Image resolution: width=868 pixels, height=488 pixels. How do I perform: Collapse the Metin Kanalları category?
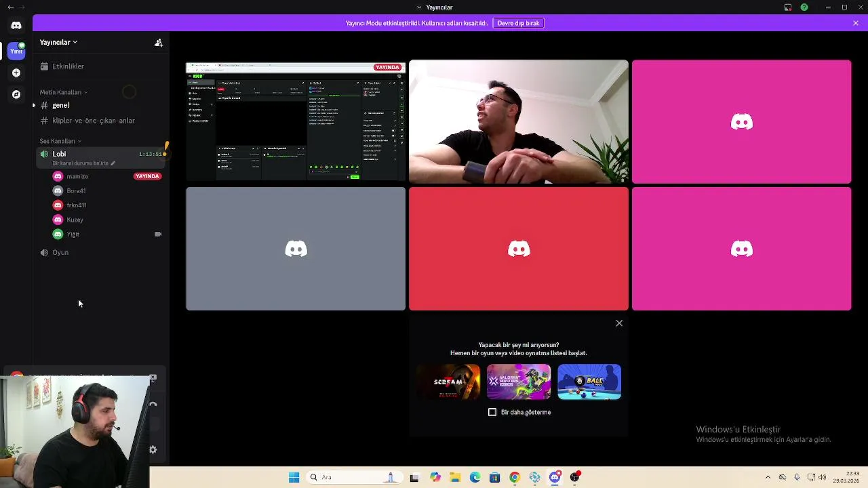click(x=63, y=92)
